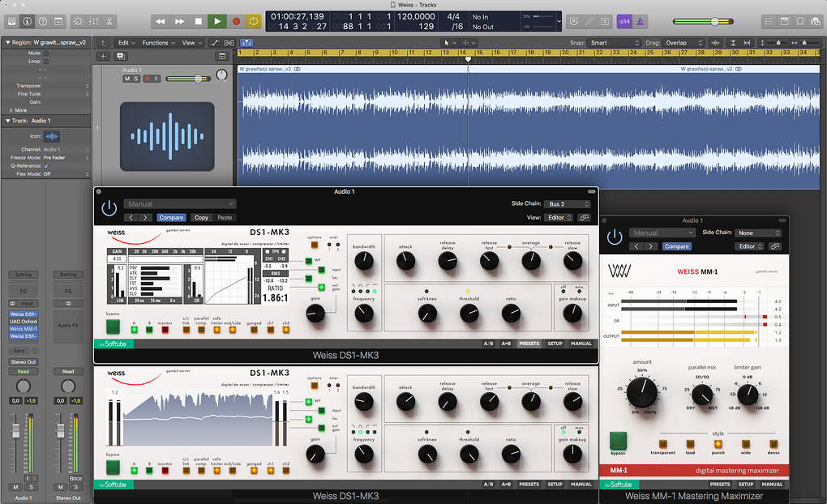Click Paste in the DS1-MK3 plugin header
Viewport: 827px width, 504px height.
tap(225, 217)
